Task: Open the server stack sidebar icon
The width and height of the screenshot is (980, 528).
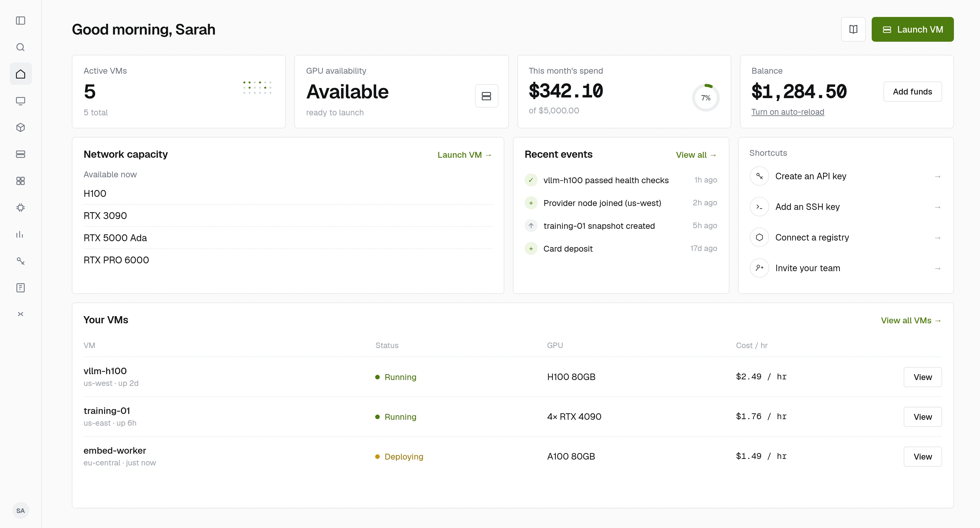Action: [x=21, y=154]
